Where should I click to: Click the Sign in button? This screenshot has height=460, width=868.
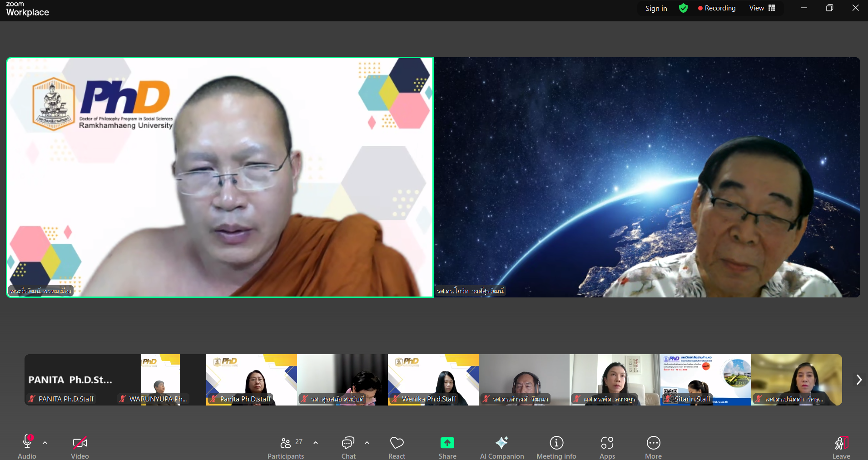[656, 8]
